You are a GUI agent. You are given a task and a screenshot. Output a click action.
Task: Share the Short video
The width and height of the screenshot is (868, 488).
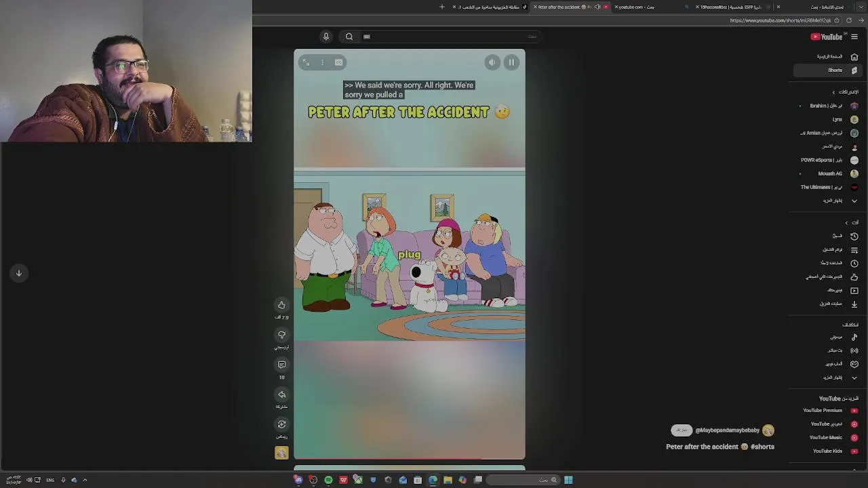click(281, 394)
